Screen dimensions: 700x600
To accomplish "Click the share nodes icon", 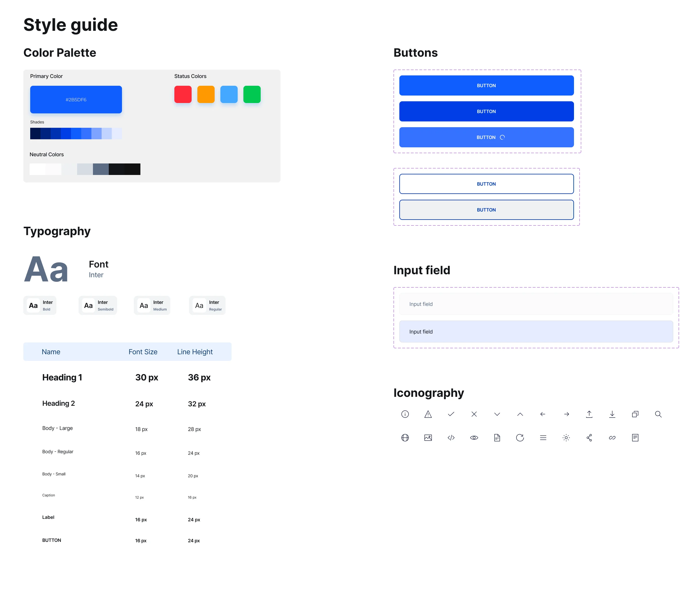I will tap(589, 438).
